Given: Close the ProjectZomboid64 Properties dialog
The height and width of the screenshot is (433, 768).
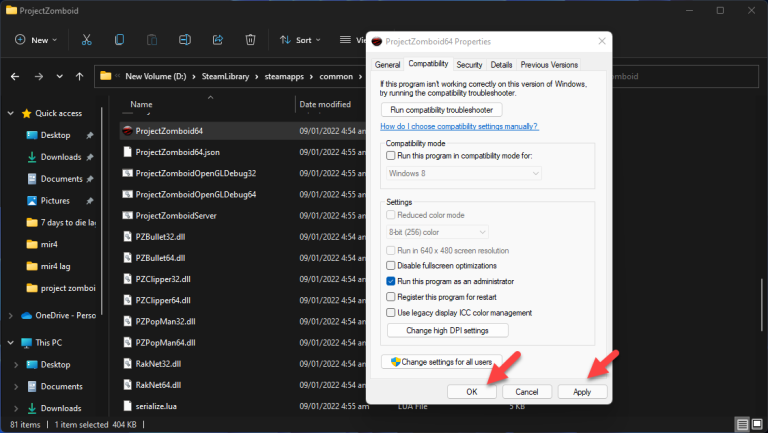Looking at the screenshot, I should (602, 41).
